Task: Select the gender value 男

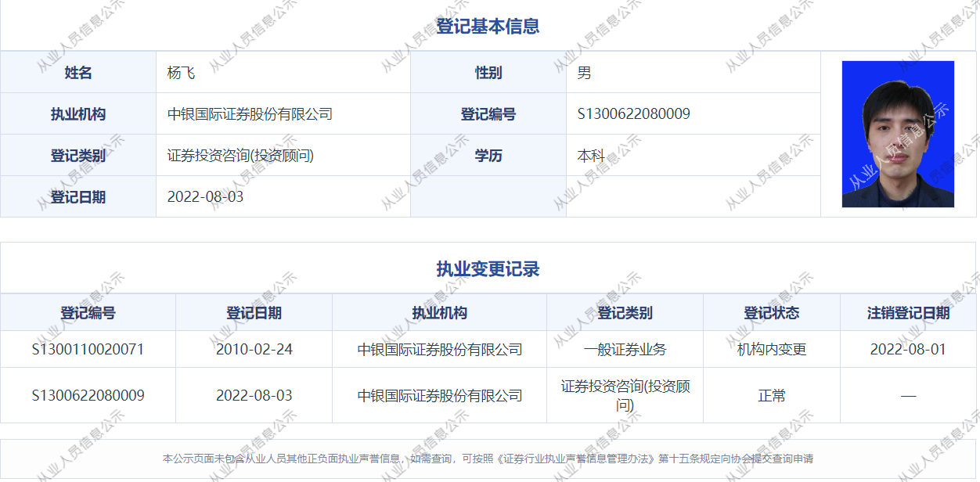Action: [x=584, y=73]
